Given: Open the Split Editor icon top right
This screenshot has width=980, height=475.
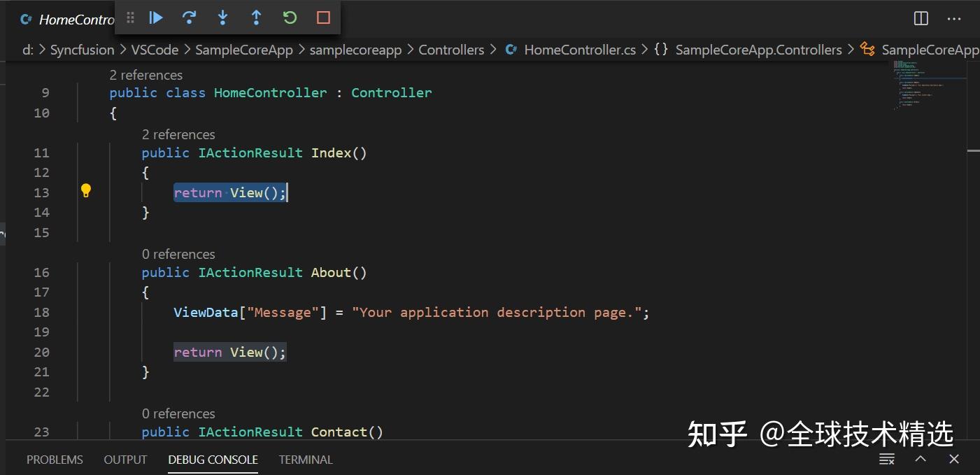Looking at the screenshot, I should click(x=920, y=19).
